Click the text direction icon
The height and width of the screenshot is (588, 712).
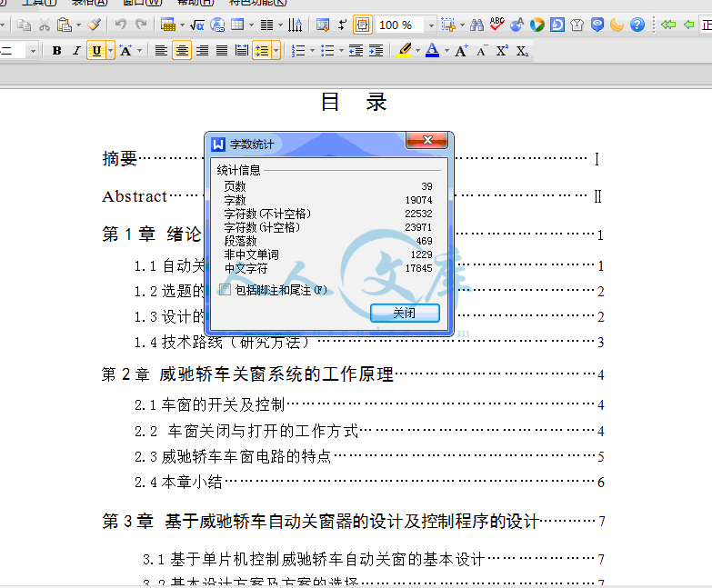(x=295, y=25)
